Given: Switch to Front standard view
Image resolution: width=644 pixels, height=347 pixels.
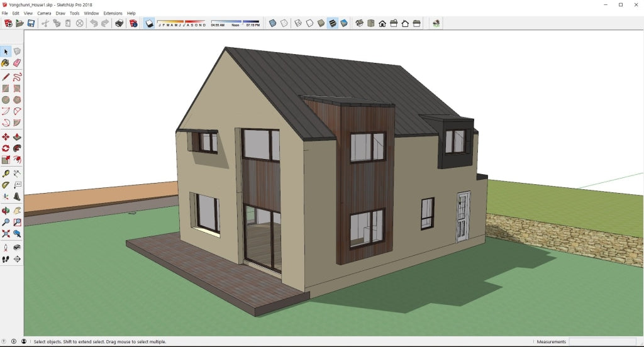Looking at the screenshot, I should [382, 23].
